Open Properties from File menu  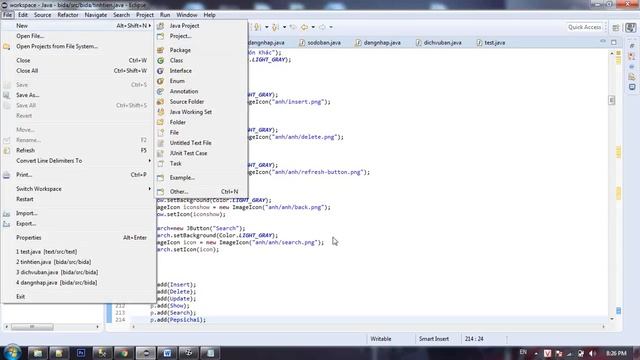29,238
